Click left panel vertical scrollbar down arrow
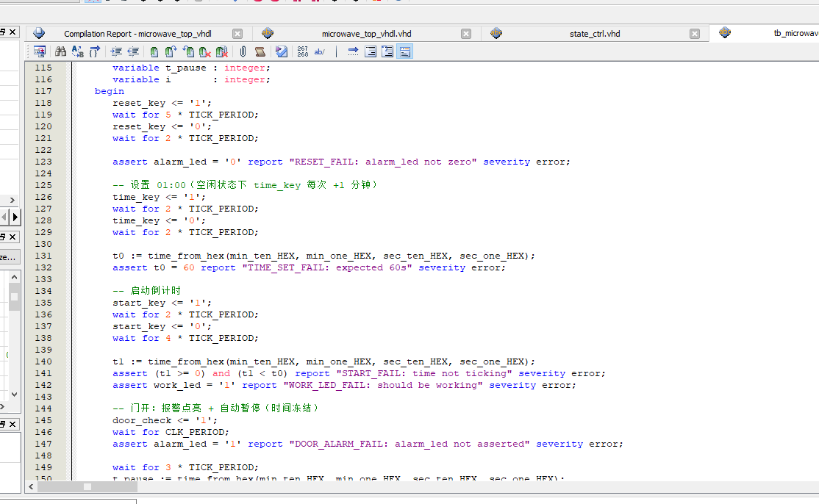The image size is (819, 504). [14, 395]
